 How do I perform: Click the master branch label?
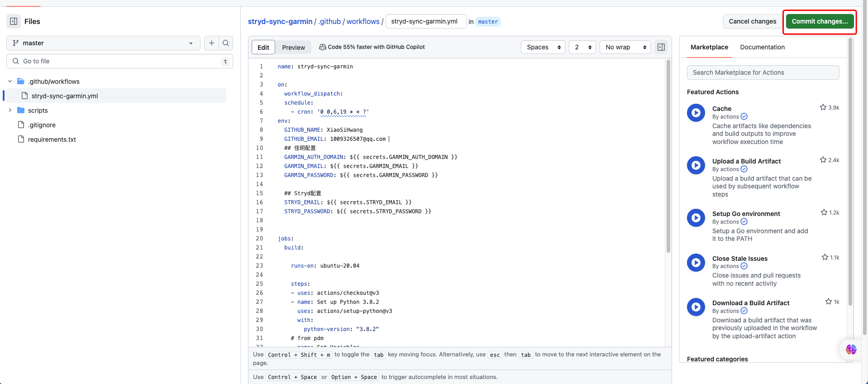(x=488, y=22)
